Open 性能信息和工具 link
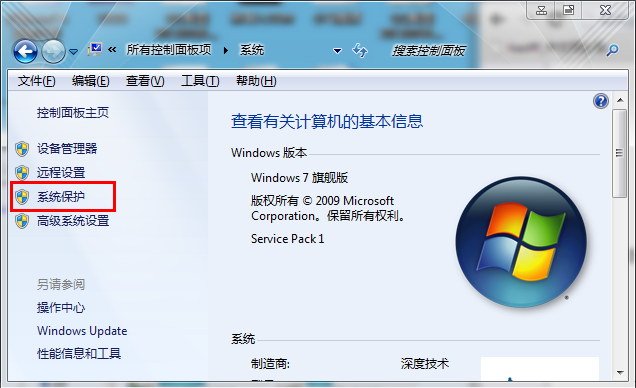Viewport: 636px width, 388px height. coord(79,354)
